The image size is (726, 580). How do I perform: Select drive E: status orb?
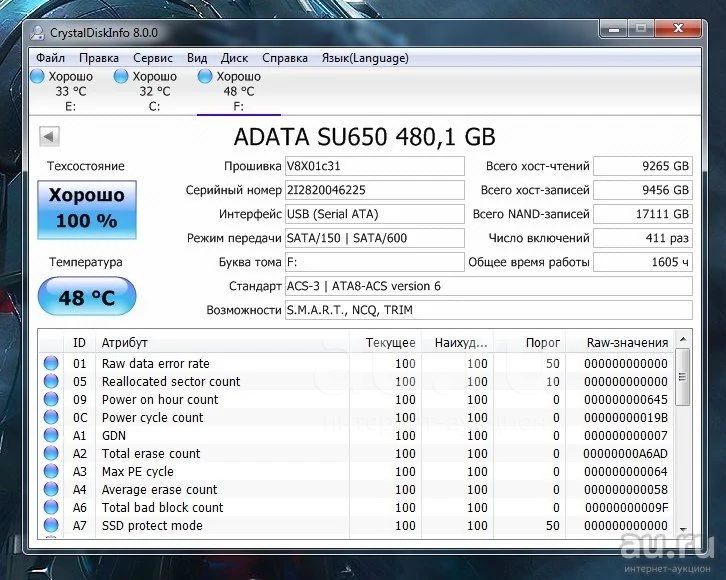38,76
